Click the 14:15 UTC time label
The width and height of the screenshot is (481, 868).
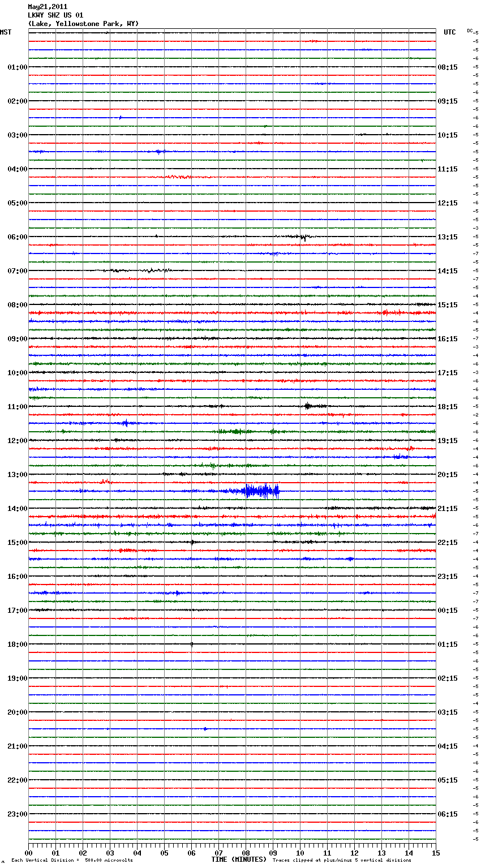pyautogui.click(x=448, y=271)
